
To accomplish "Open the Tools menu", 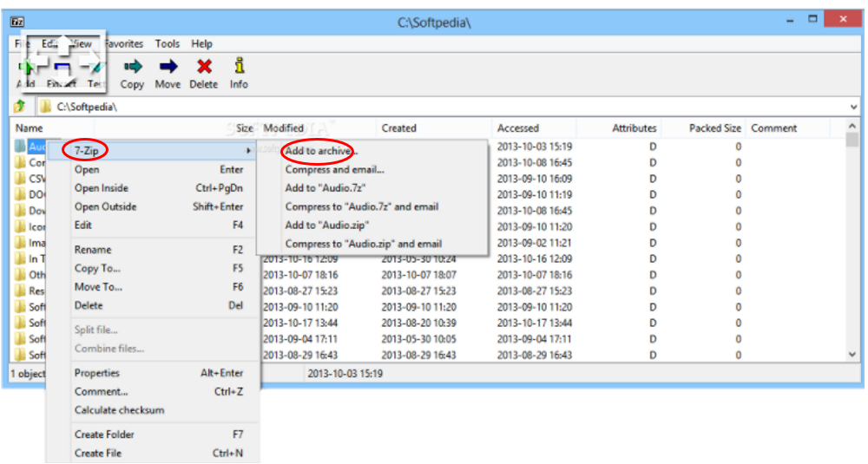I will click(x=168, y=43).
